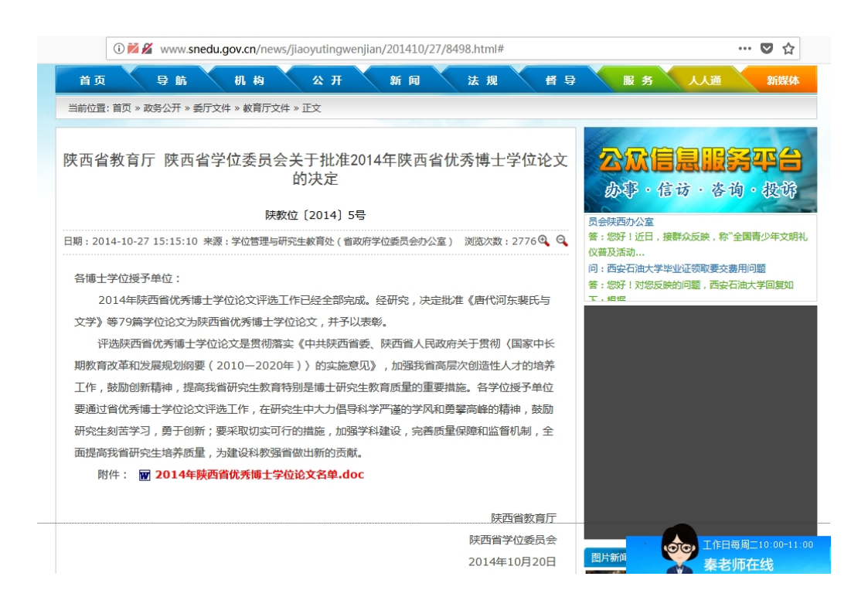Click the article headline text
The width and height of the screenshot is (868, 614).
(315, 169)
